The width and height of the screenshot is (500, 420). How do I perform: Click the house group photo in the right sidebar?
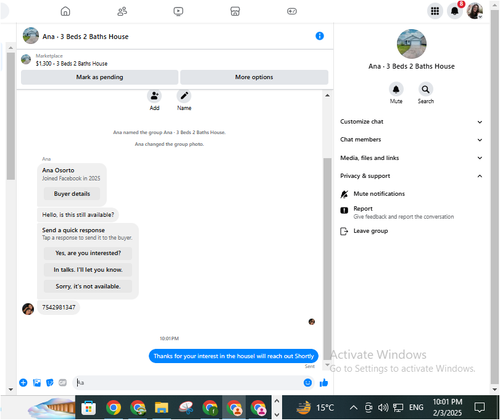[x=411, y=44]
